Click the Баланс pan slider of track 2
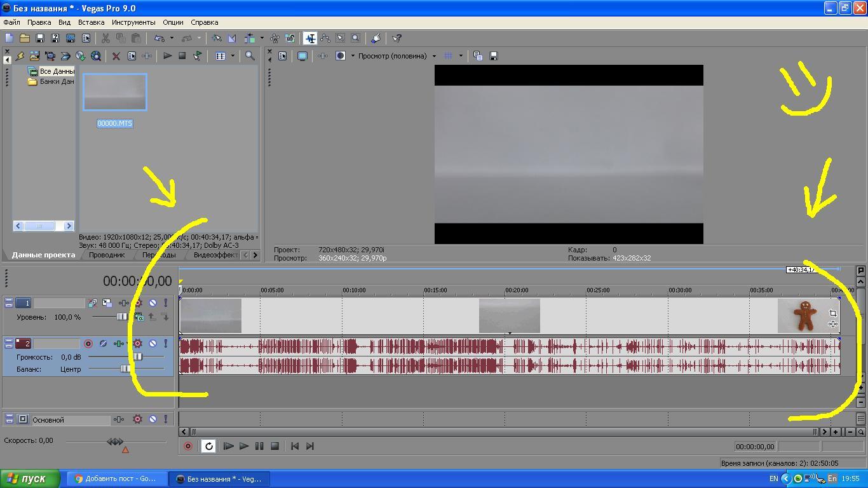Screen dimensions: 868x488 [126, 369]
